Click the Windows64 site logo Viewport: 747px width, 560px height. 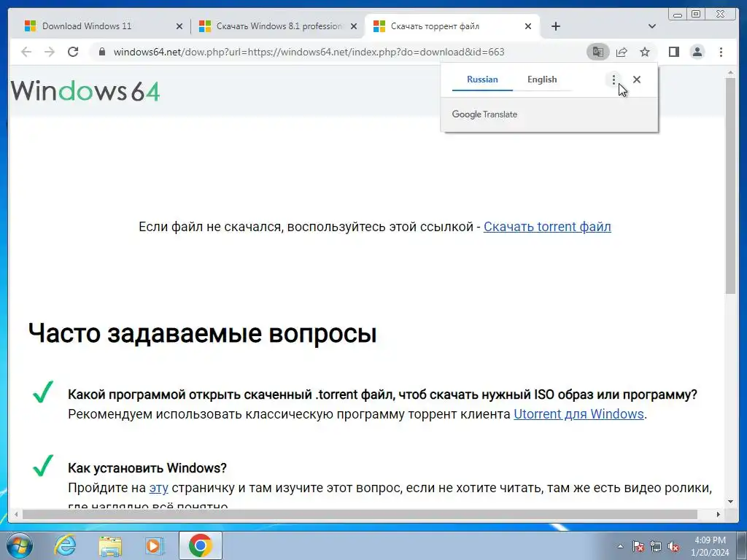[85, 91]
